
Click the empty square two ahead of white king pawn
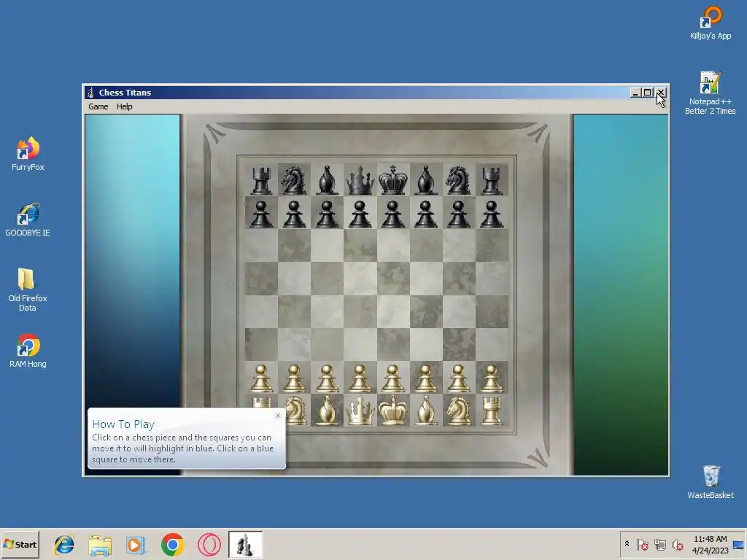(x=392, y=311)
